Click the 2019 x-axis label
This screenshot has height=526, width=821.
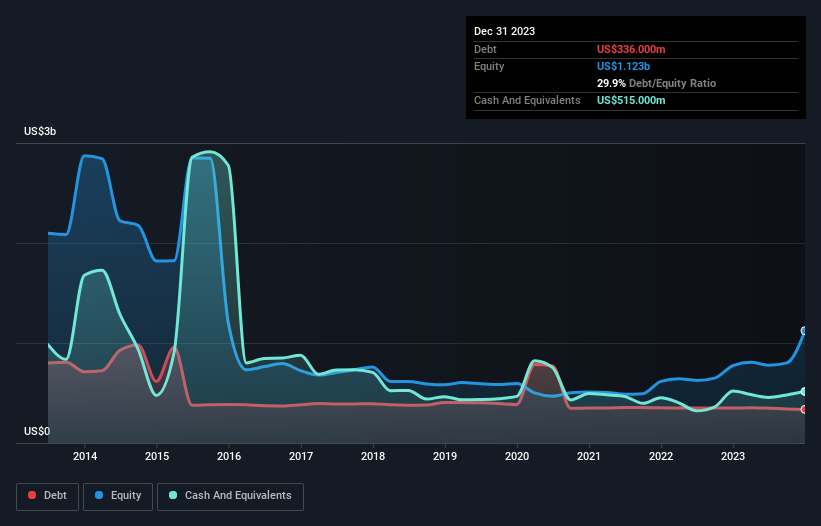tap(445, 456)
